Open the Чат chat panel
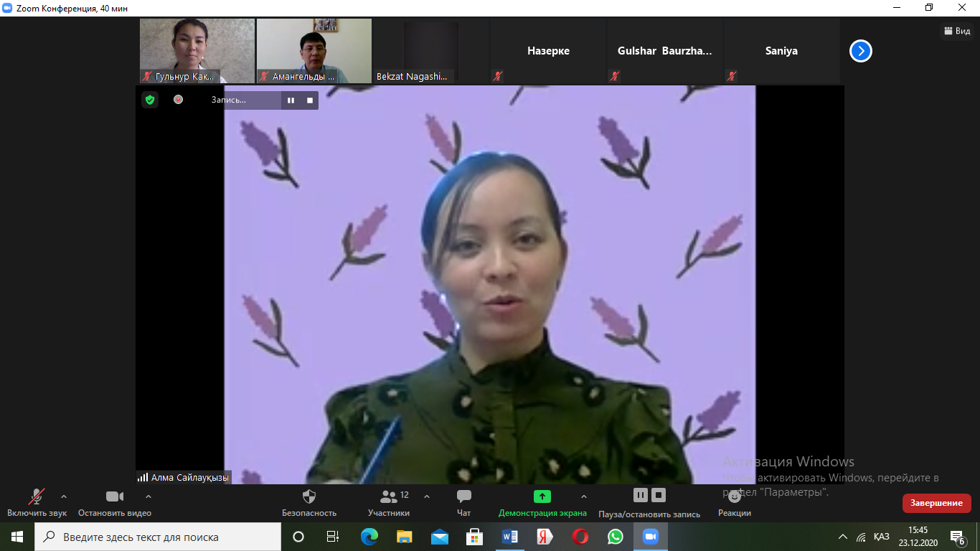 coord(464,503)
